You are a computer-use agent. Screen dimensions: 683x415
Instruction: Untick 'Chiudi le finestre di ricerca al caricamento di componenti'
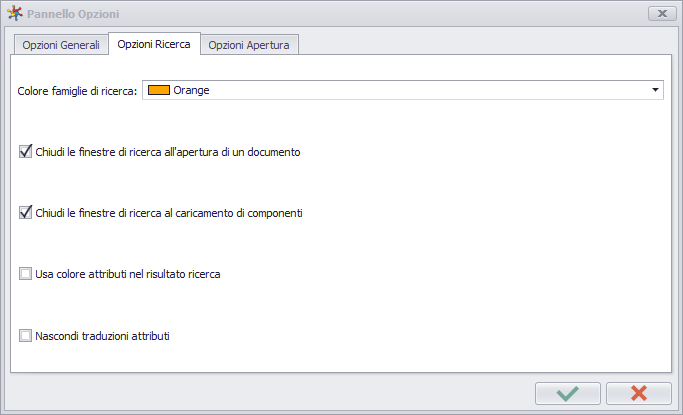(x=25, y=213)
